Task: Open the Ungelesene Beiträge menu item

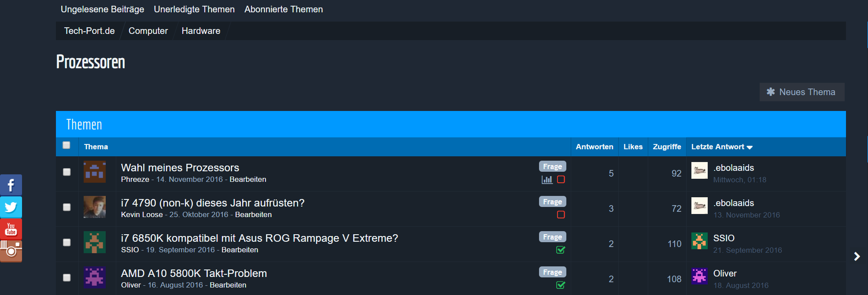Action: pyautogui.click(x=102, y=9)
